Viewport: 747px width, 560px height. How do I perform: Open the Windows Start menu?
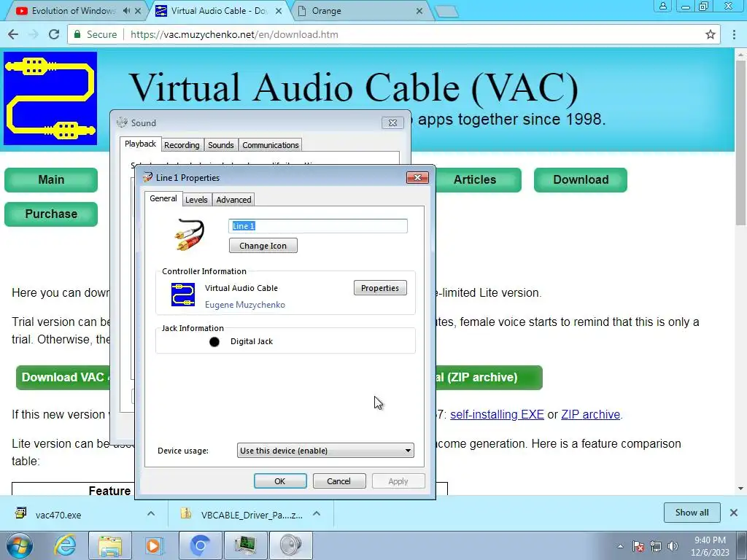click(19, 545)
